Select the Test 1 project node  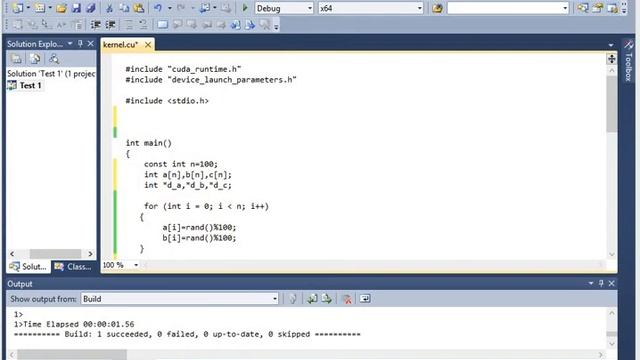pyautogui.click(x=25, y=85)
